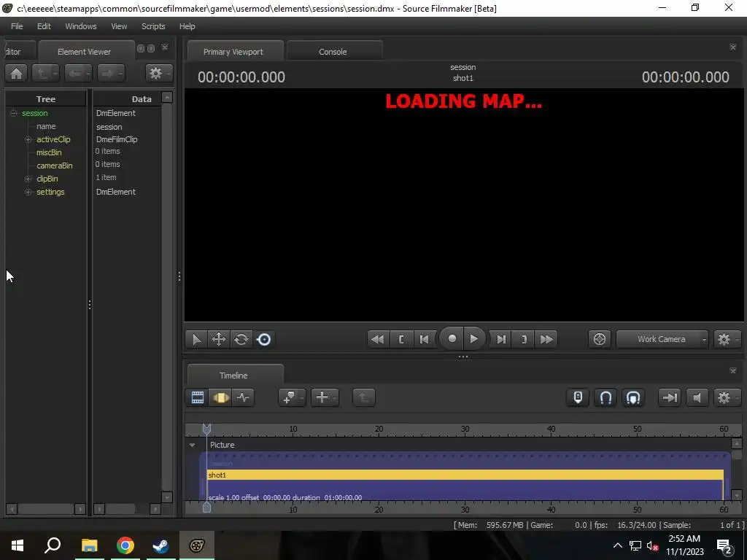Close the Element Viewer panel
The width and height of the screenshot is (747, 560).
165,47
